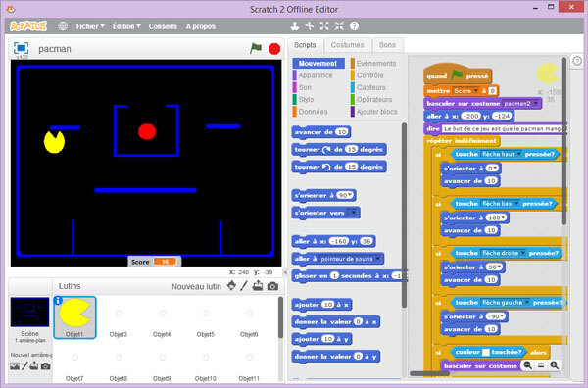Switch stage to full screen mode
The width and height of the screenshot is (588, 388).
pos(21,48)
